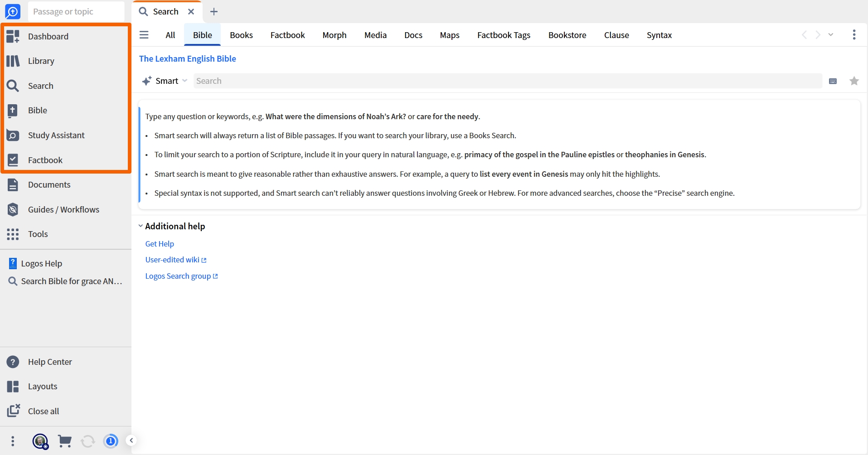This screenshot has height=455, width=868.
Task: Add search to favorites with star icon
Action: pyautogui.click(x=854, y=81)
